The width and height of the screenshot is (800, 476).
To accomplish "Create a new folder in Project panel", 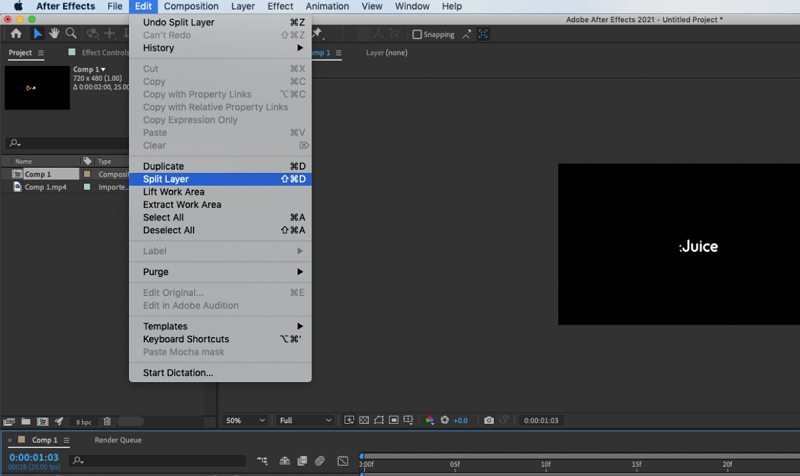I will pos(26,421).
